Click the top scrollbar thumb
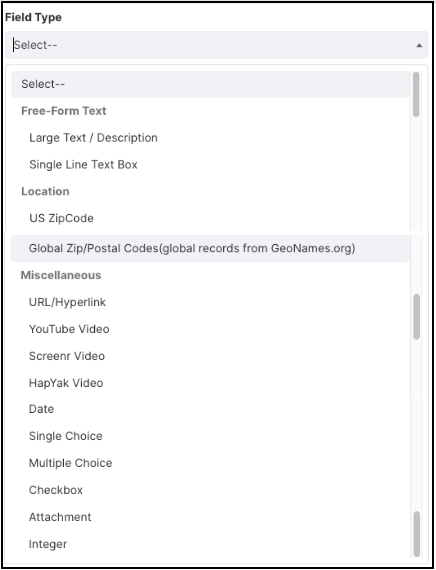The image size is (436, 570). [x=416, y=95]
